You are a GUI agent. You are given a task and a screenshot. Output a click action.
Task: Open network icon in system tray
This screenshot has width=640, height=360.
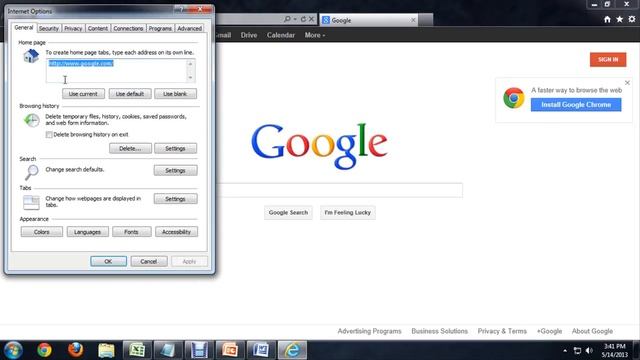[577, 351]
